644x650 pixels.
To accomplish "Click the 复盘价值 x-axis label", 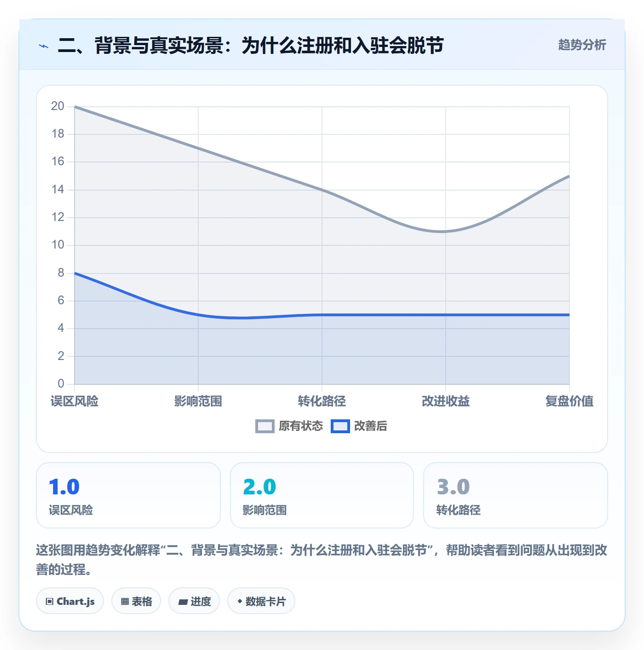I will (x=569, y=401).
